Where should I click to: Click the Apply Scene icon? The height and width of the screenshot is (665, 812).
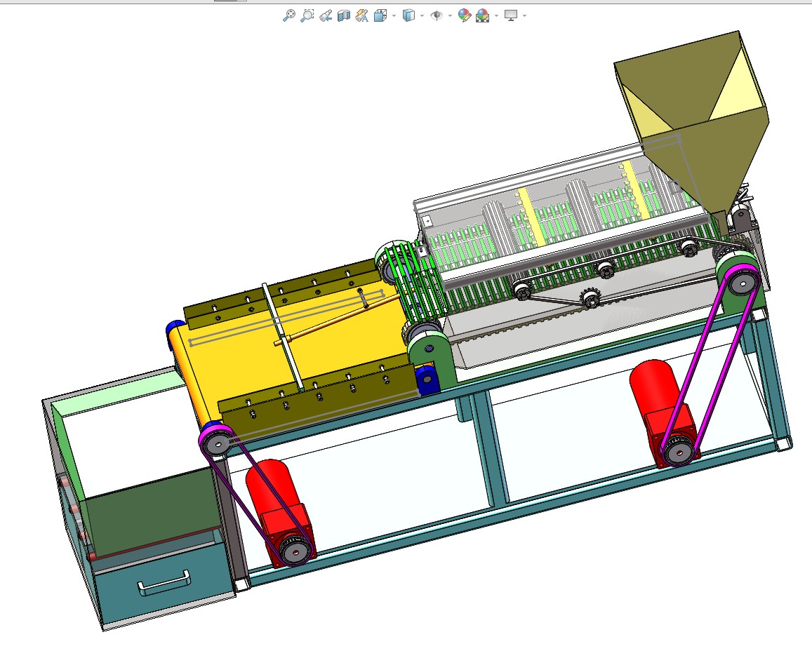coord(483,15)
